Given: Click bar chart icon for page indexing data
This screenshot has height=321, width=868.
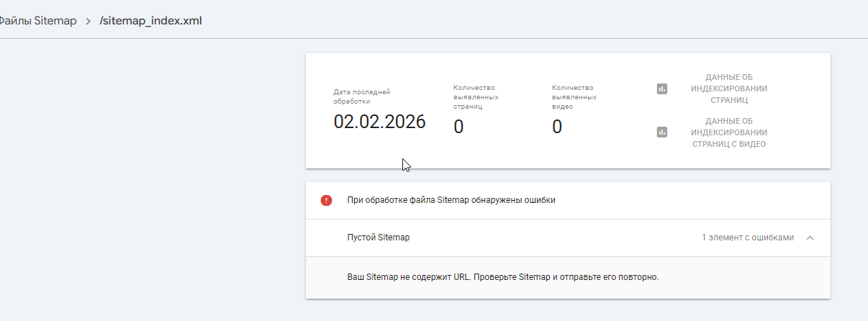Looking at the screenshot, I should [662, 89].
